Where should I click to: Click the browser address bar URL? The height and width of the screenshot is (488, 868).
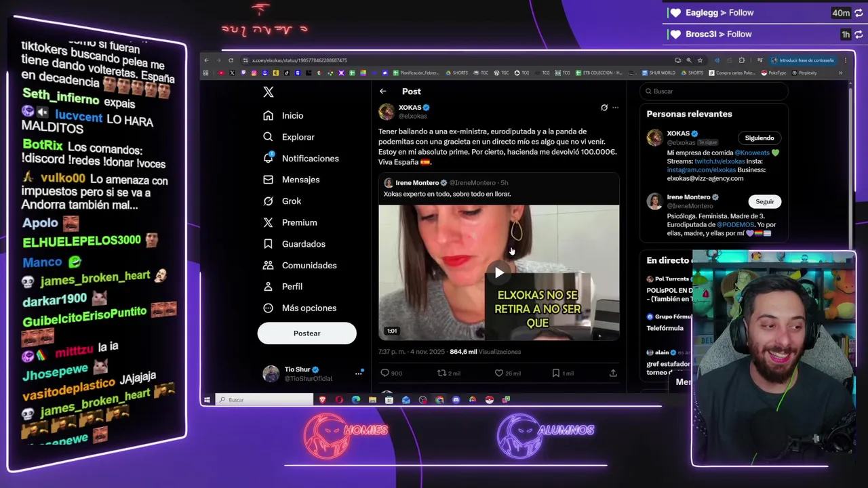pos(299,60)
